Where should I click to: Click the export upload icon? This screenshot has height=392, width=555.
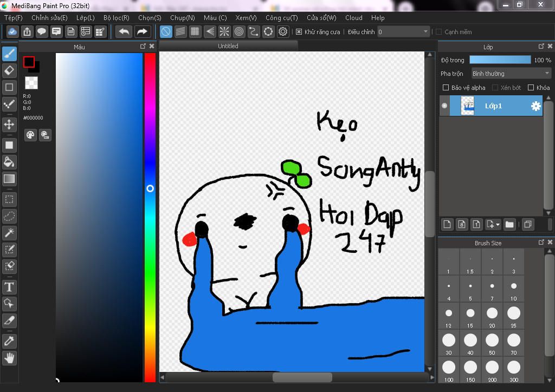[x=27, y=32]
